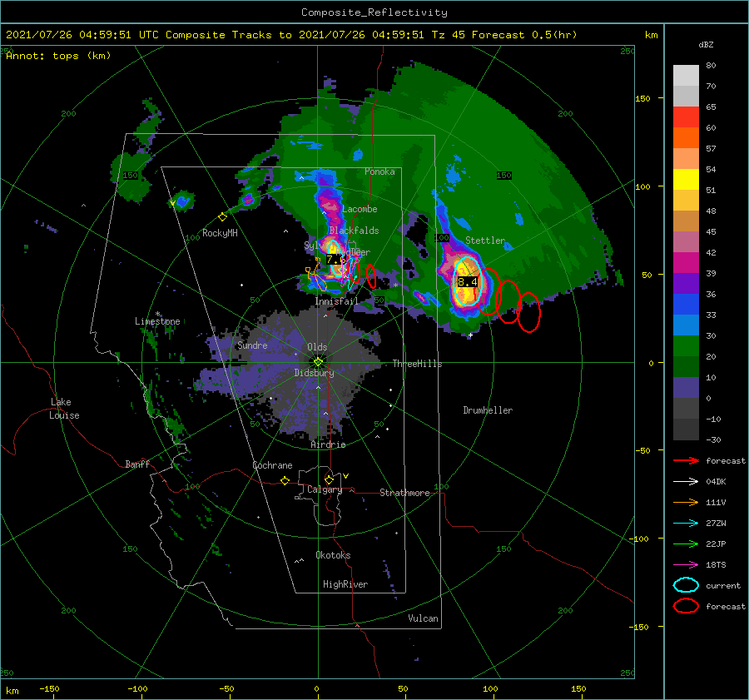Pick the magenta 39-42 dBZ swatch
Viewport: 749px width, 700px height.
[686, 262]
